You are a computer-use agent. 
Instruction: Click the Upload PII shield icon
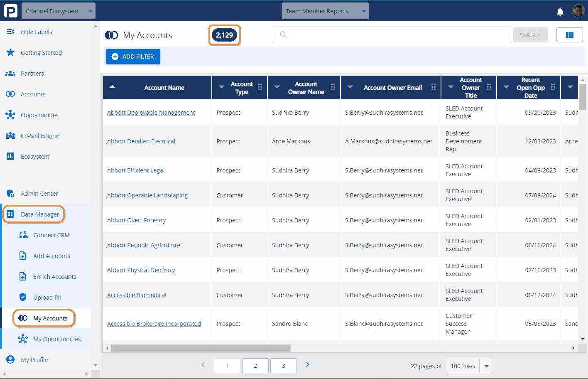[x=23, y=297]
